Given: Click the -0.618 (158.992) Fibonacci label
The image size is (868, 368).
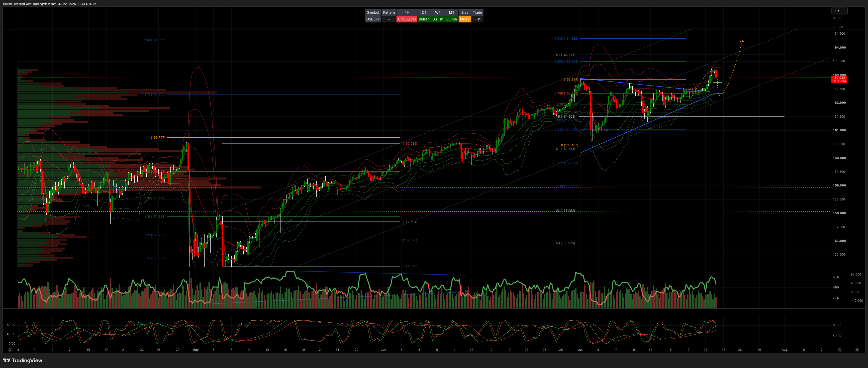Looking at the screenshot, I should (x=566, y=186).
